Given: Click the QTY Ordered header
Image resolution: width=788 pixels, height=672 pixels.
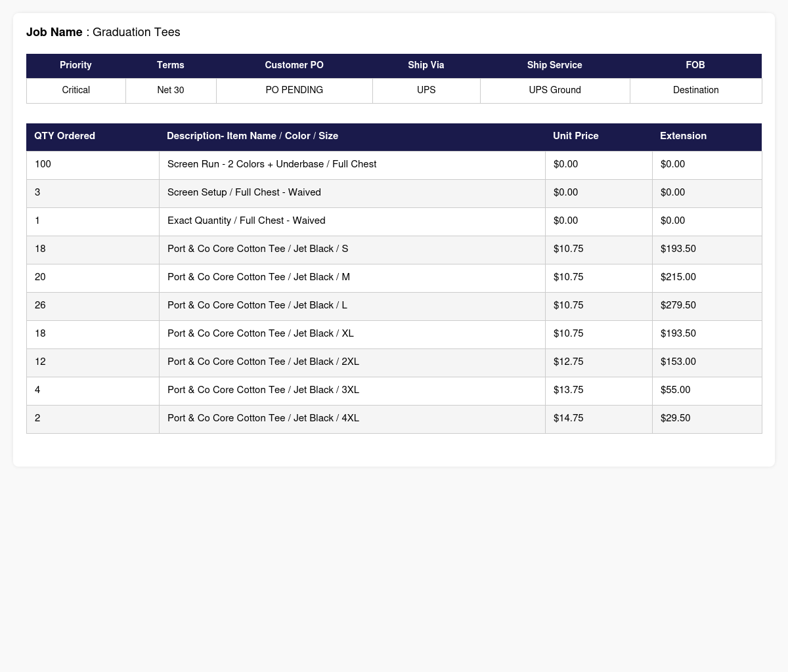Looking at the screenshot, I should [93, 136].
